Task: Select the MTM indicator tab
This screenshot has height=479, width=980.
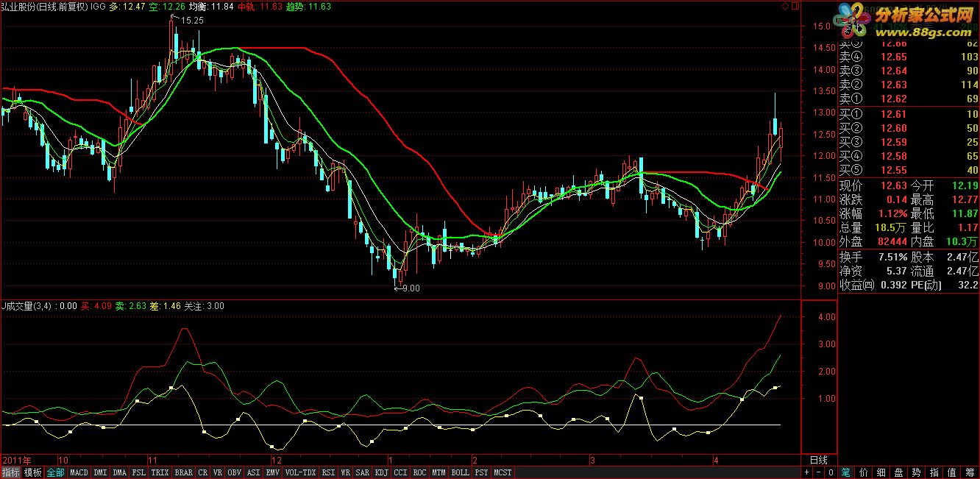Action: 439,472
